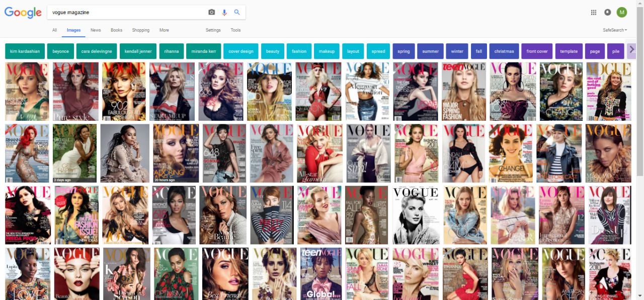
Task: Open the cover marked 20 hours ago
Action: (x=176, y=154)
